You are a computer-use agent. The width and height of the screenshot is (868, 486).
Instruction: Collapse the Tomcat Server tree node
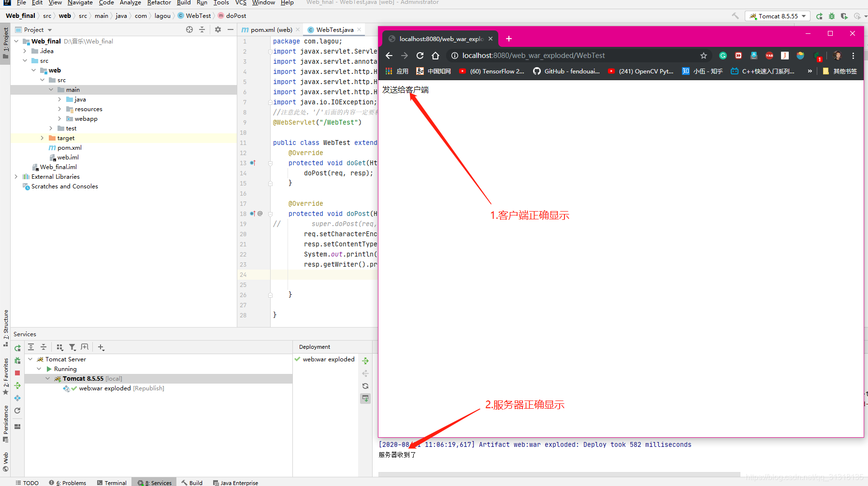pos(30,359)
